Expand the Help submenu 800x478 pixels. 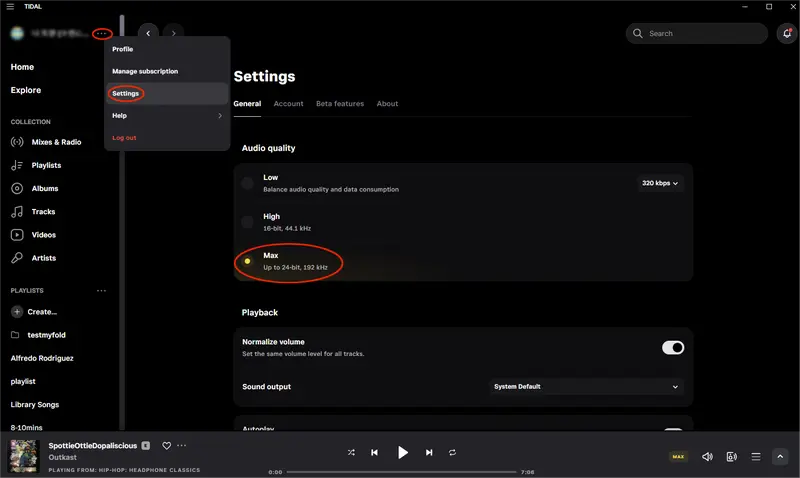pos(167,116)
